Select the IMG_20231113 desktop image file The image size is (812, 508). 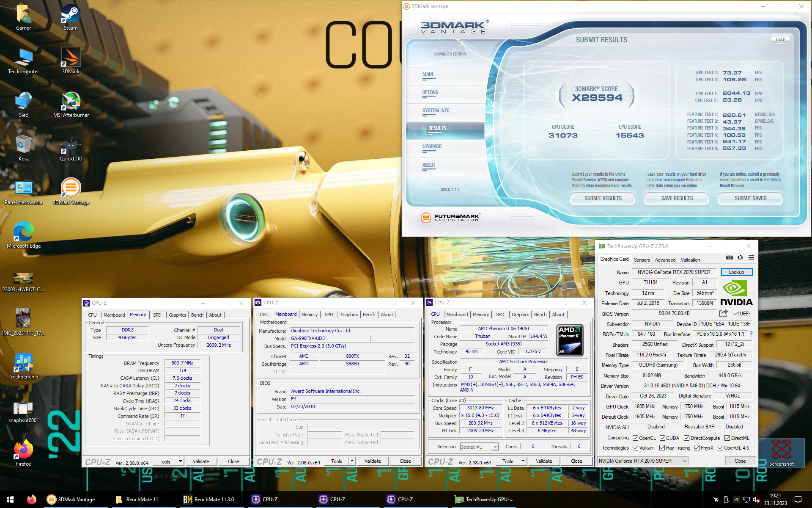click(x=24, y=322)
